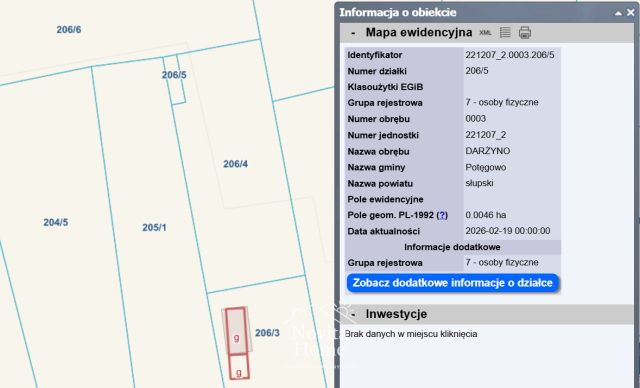Click the Data aktualności row label
640x388 pixels.
pyautogui.click(x=384, y=231)
